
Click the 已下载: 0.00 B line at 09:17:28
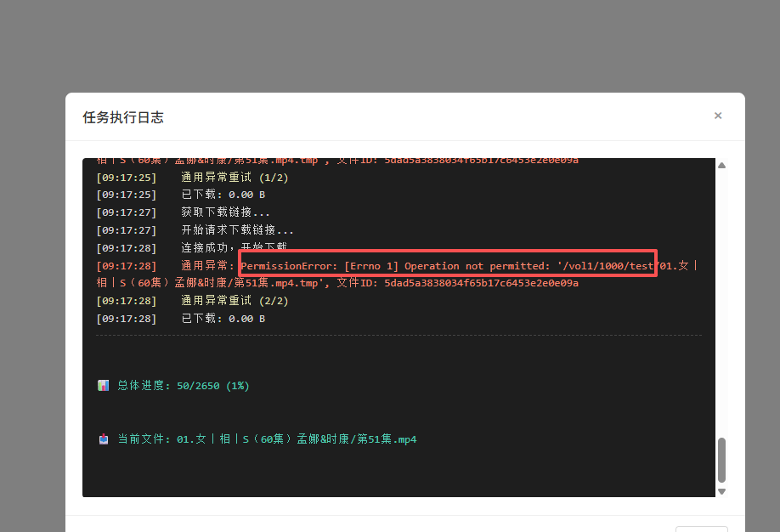coord(181,319)
